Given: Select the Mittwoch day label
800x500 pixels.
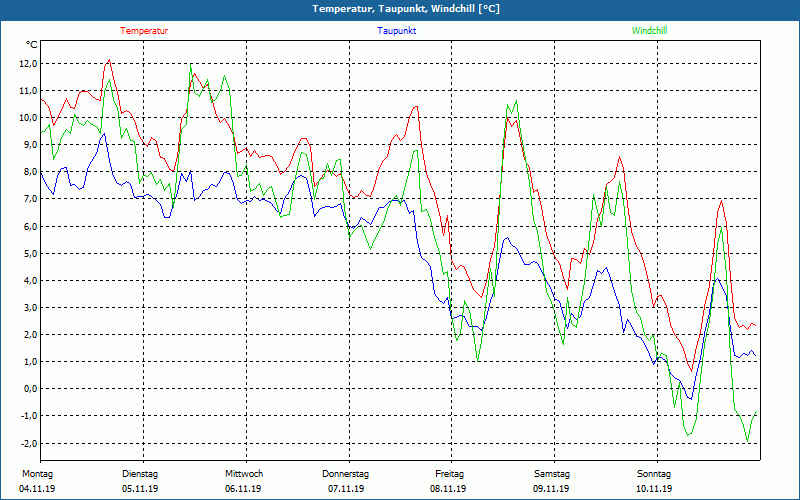Looking at the screenshot, I should tap(244, 474).
